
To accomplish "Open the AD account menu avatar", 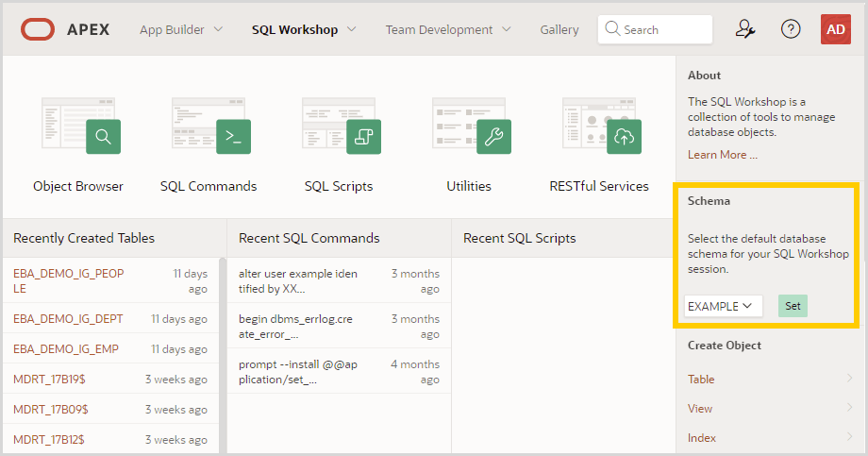I will coord(835,29).
